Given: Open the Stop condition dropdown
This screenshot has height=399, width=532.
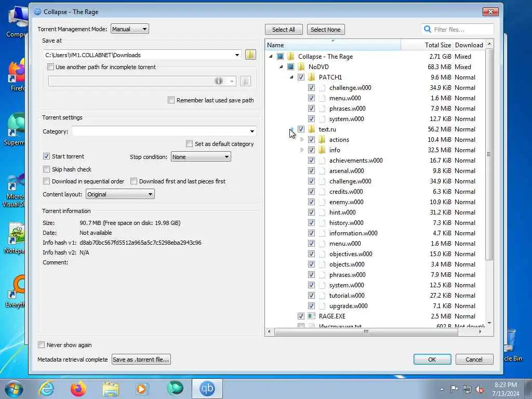Looking at the screenshot, I should (201, 157).
